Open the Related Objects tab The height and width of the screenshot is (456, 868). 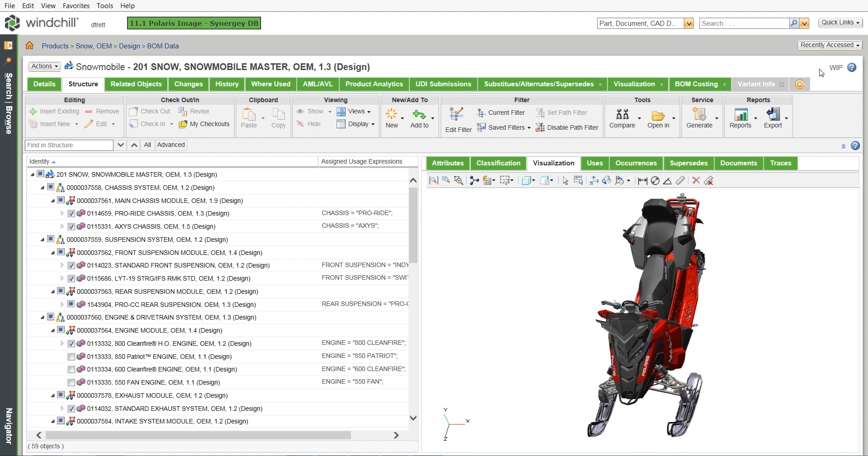(x=136, y=84)
